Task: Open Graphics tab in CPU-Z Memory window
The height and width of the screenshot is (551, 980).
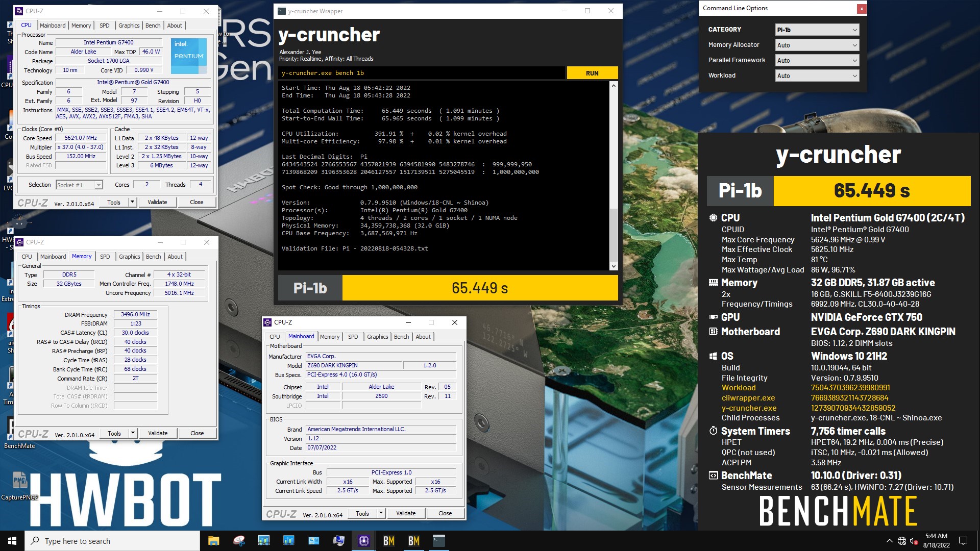Action: (129, 257)
